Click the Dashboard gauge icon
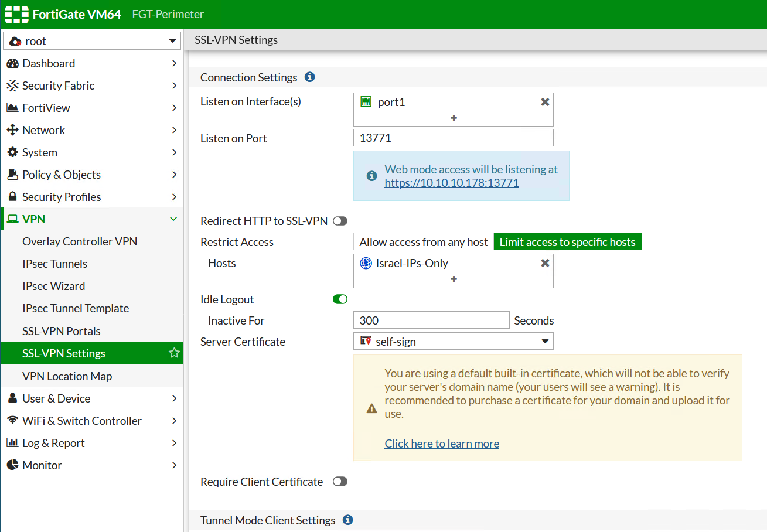767x532 pixels. coord(12,63)
